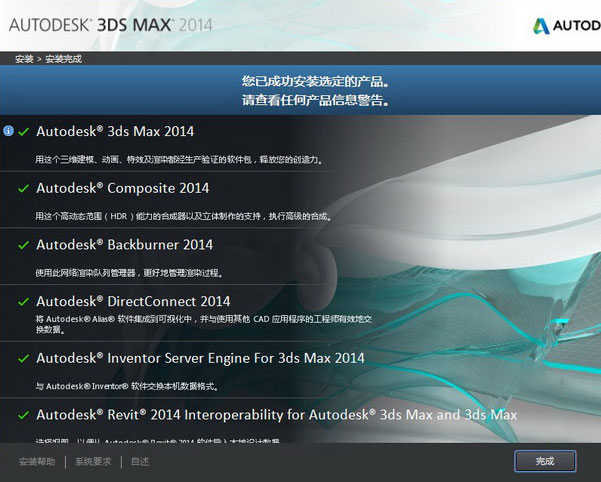Select the Inventor Server Engine For 3ds Max title
This screenshot has height=482, width=601.
[x=200, y=358]
